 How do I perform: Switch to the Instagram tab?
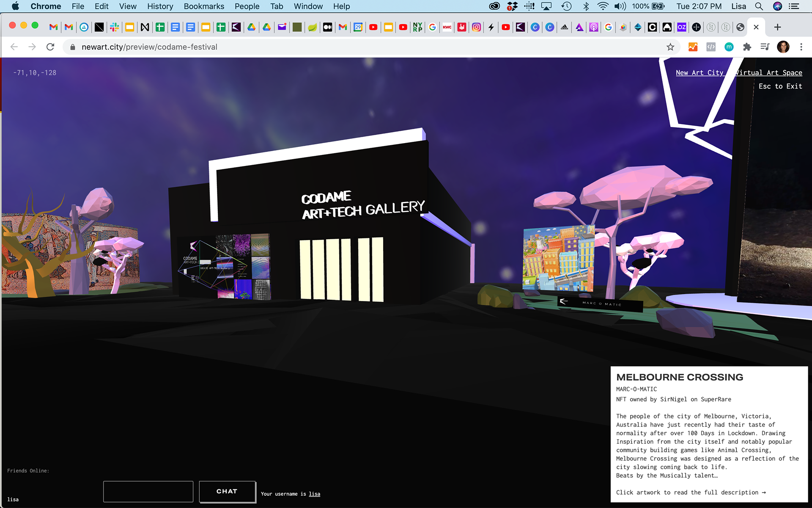(x=476, y=27)
